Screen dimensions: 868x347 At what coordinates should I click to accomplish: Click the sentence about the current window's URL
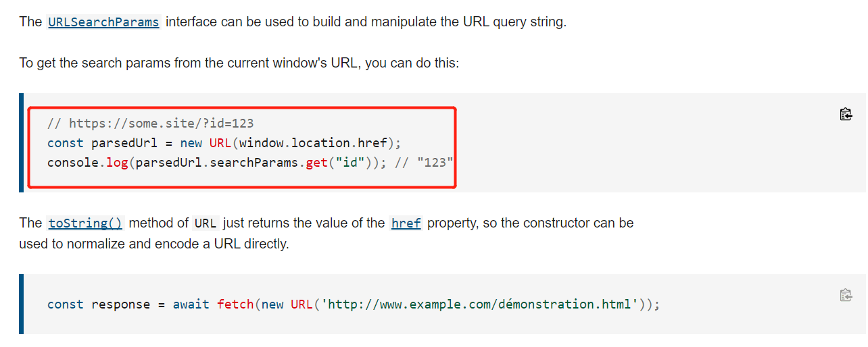point(239,63)
